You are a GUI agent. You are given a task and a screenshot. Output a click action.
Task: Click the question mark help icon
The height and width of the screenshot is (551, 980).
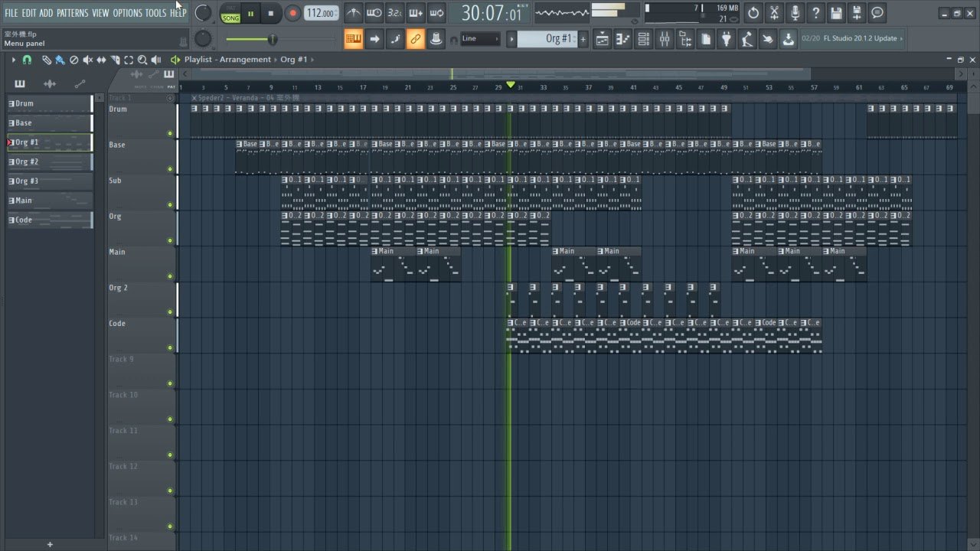point(815,13)
